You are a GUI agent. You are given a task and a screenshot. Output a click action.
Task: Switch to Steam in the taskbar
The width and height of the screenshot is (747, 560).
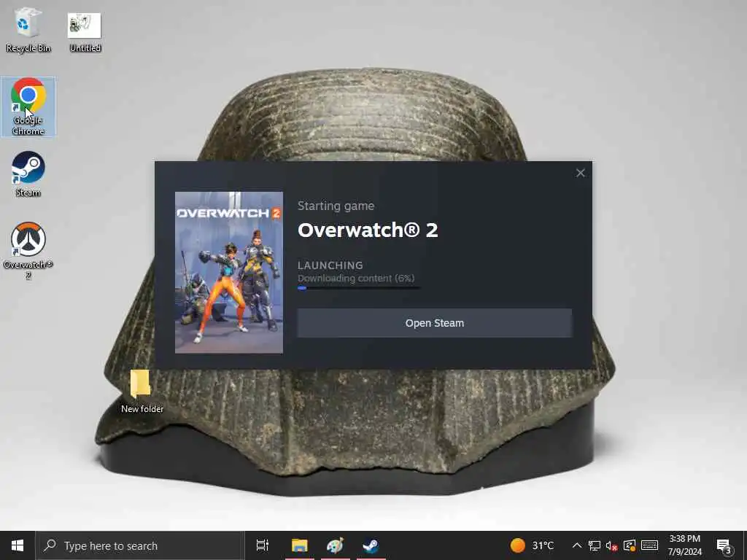click(x=371, y=545)
